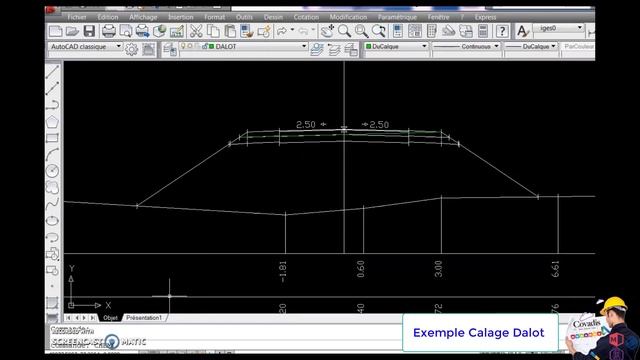
Task: Toggle DALOT layer lock icon
Action: (x=204, y=47)
